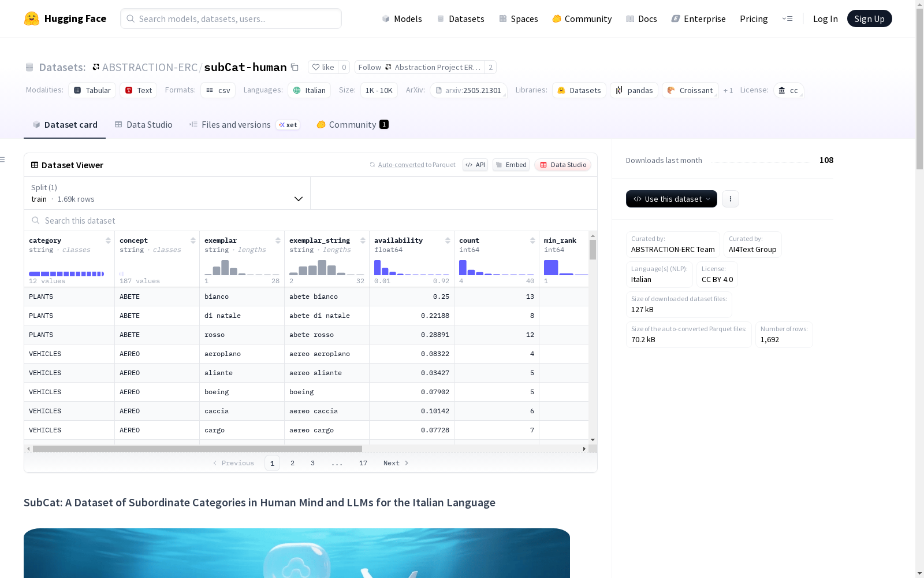Jump to page 17 of results
The height and width of the screenshot is (578, 924).
point(363,463)
